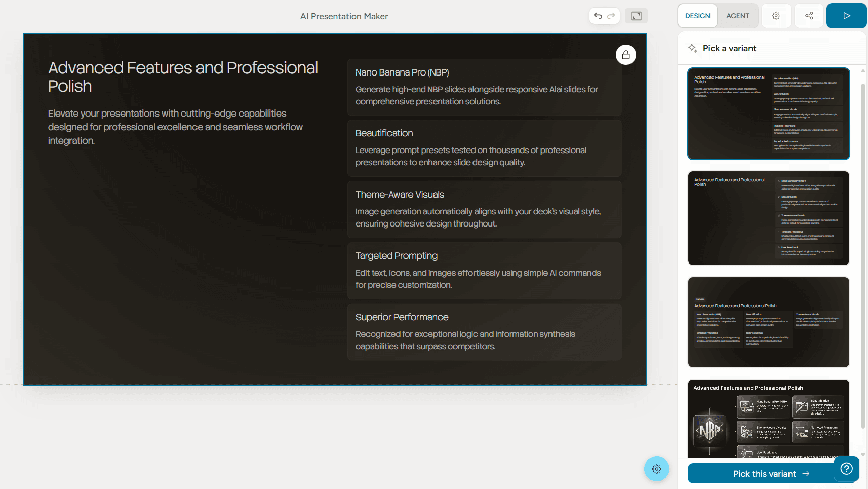Viewport: 868px width, 489px height.
Task: Redo the last action
Action: [611, 16]
